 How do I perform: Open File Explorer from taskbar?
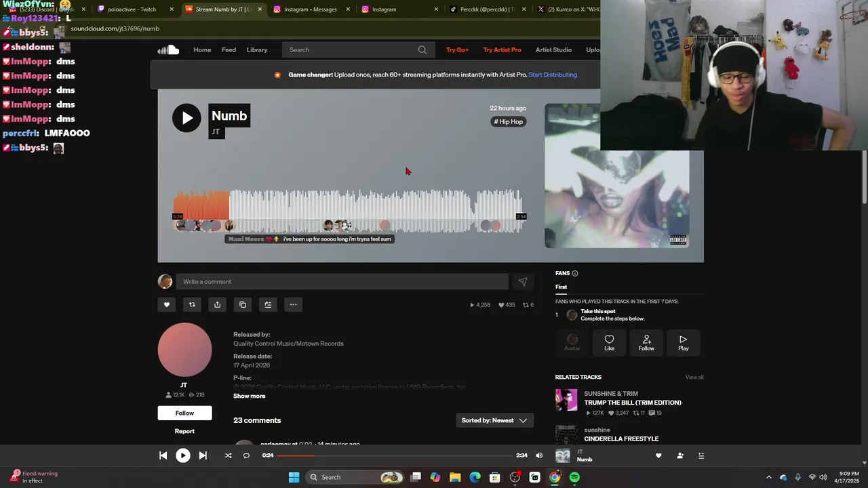pyautogui.click(x=455, y=477)
